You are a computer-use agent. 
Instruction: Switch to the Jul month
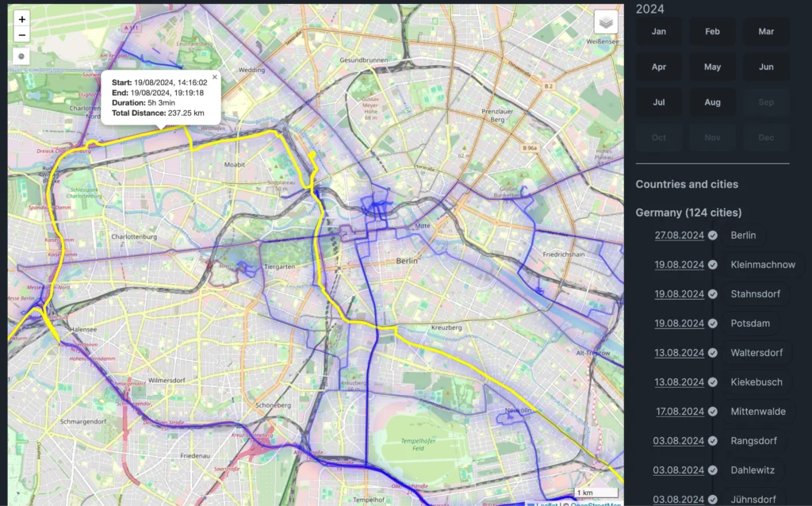pos(658,102)
